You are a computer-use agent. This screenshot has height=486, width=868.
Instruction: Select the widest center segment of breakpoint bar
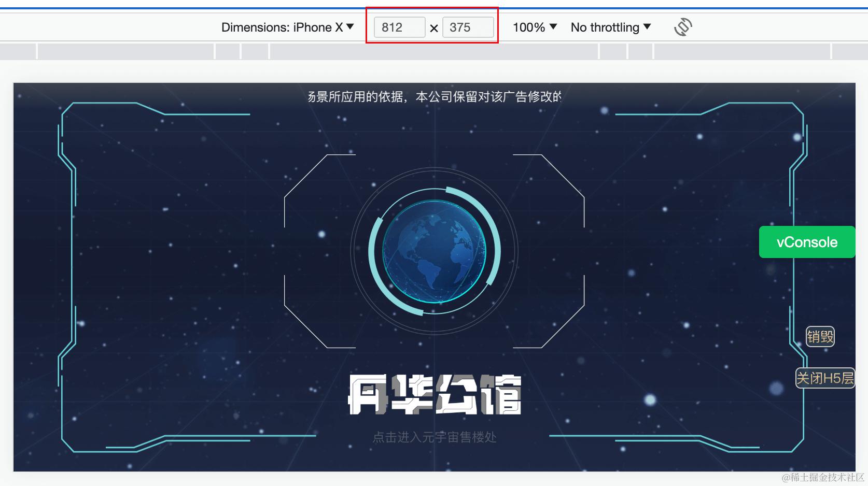[434, 51]
